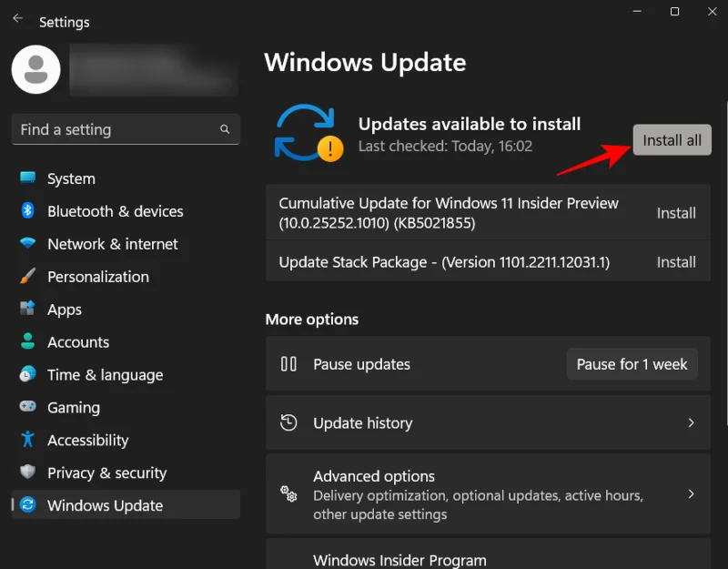Install the Cumulative Update KB5021855

(676, 212)
